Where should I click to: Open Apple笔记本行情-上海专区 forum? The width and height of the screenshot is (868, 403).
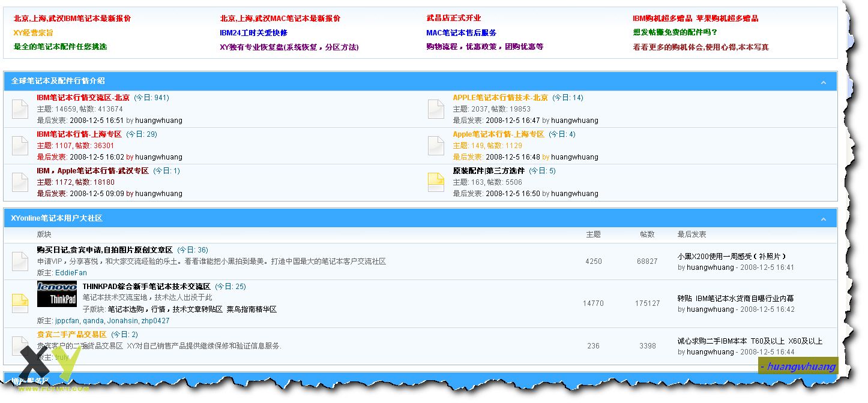click(x=498, y=134)
